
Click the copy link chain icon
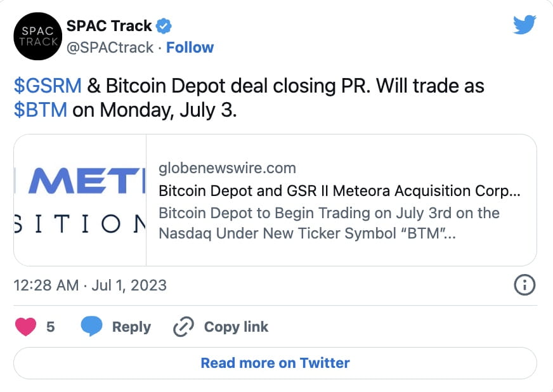(x=183, y=327)
